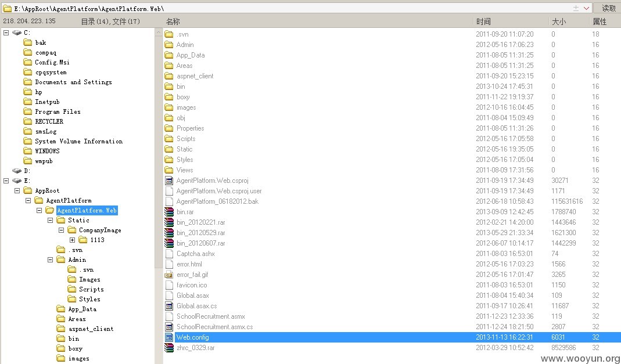Click the Inetpub folder icon in tree
621x364 pixels.
click(x=28, y=102)
